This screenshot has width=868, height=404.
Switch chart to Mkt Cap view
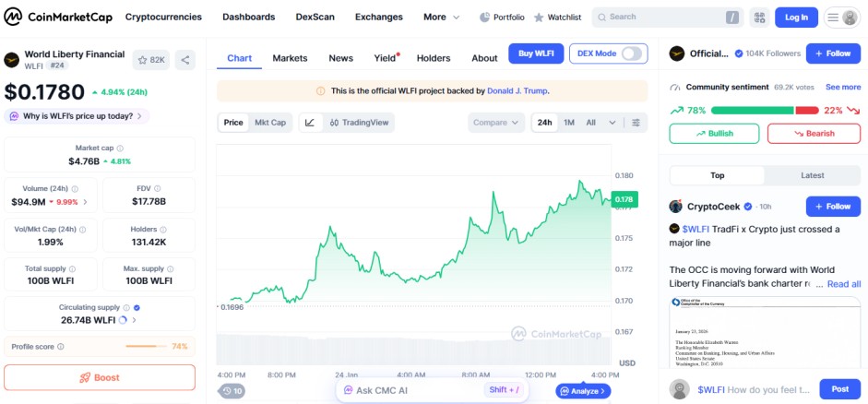point(270,123)
